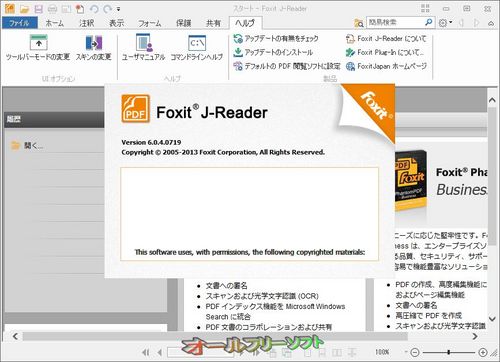
Task: Switch to the フォーム ribbon tab
Action: [x=150, y=23]
